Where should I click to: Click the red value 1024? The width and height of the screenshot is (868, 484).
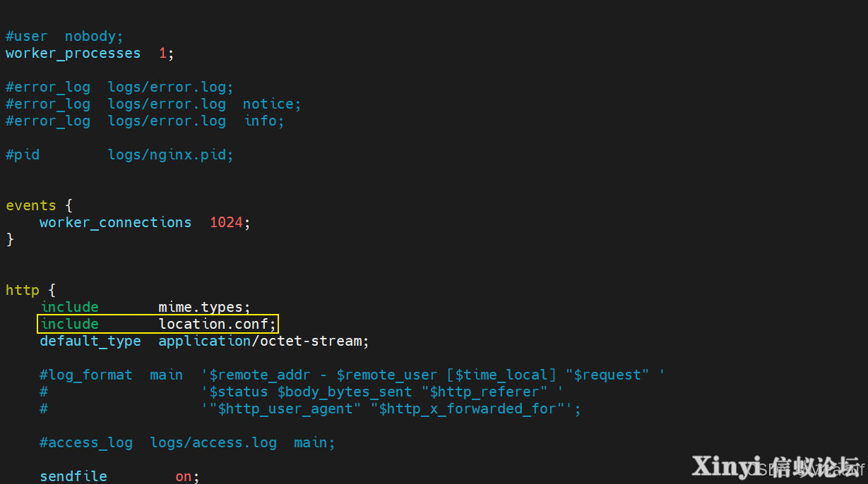[x=226, y=222]
